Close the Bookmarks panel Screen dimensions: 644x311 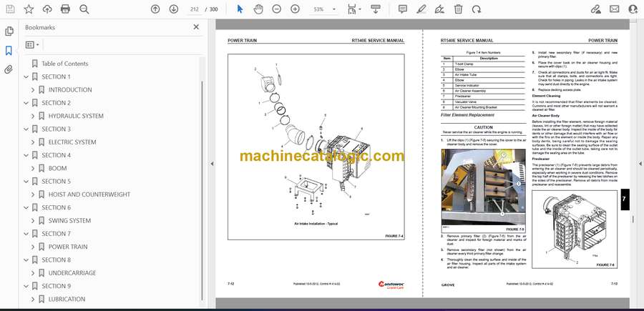click(196, 27)
